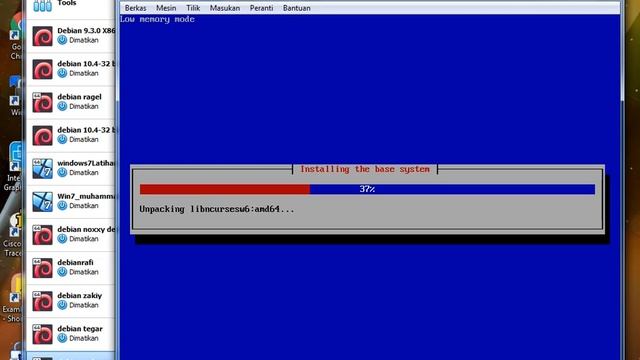Open the Peranti menu
This screenshot has width=640, height=360.
tap(261, 8)
